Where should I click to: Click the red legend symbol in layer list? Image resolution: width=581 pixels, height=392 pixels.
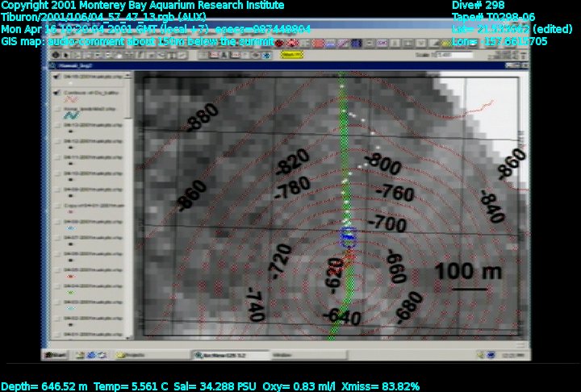[x=69, y=276]
